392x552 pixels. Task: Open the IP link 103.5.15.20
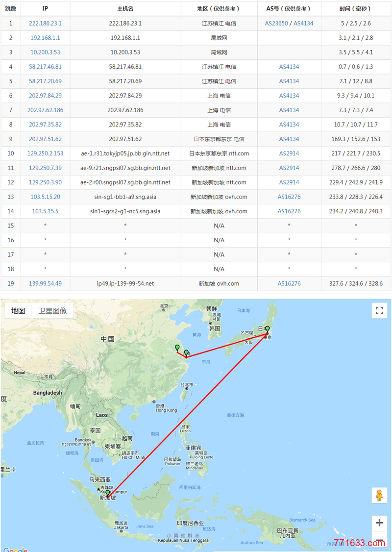46,197
